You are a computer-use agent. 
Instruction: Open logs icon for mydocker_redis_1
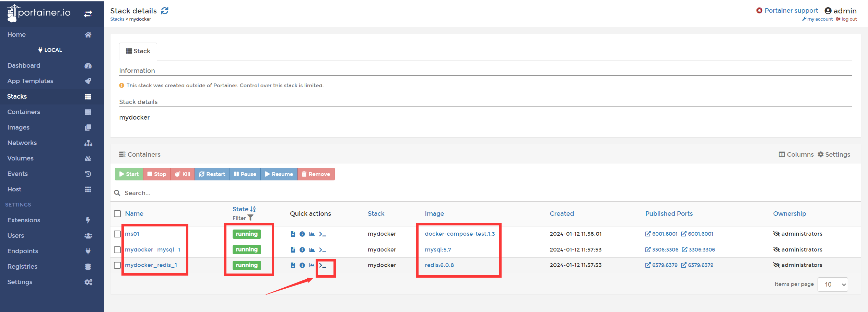point(293,265)
